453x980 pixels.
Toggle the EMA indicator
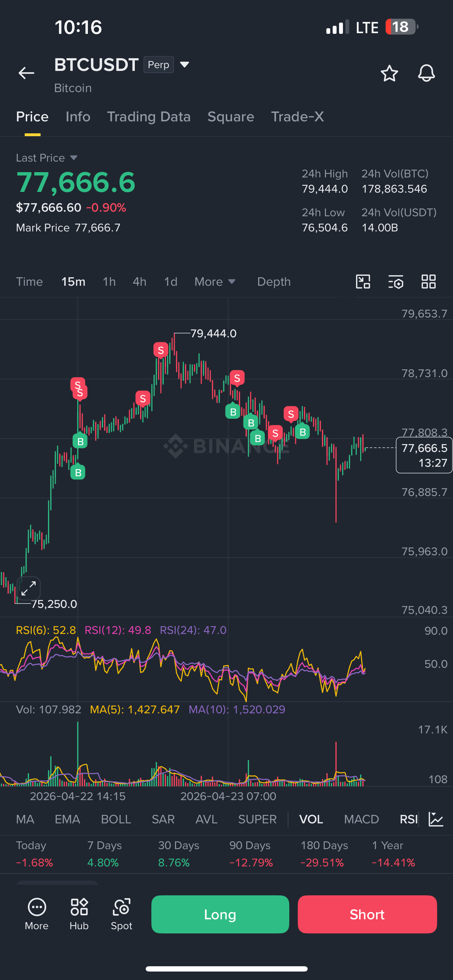67,819
